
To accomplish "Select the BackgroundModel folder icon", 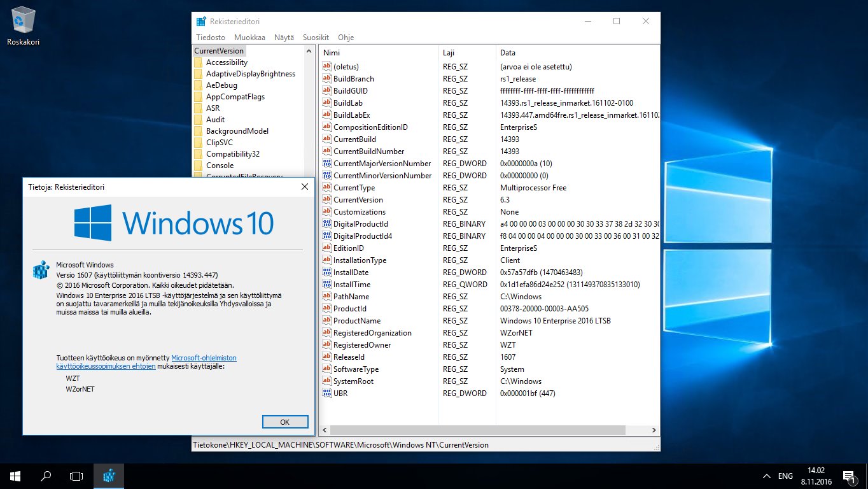I will pos(198,131).
